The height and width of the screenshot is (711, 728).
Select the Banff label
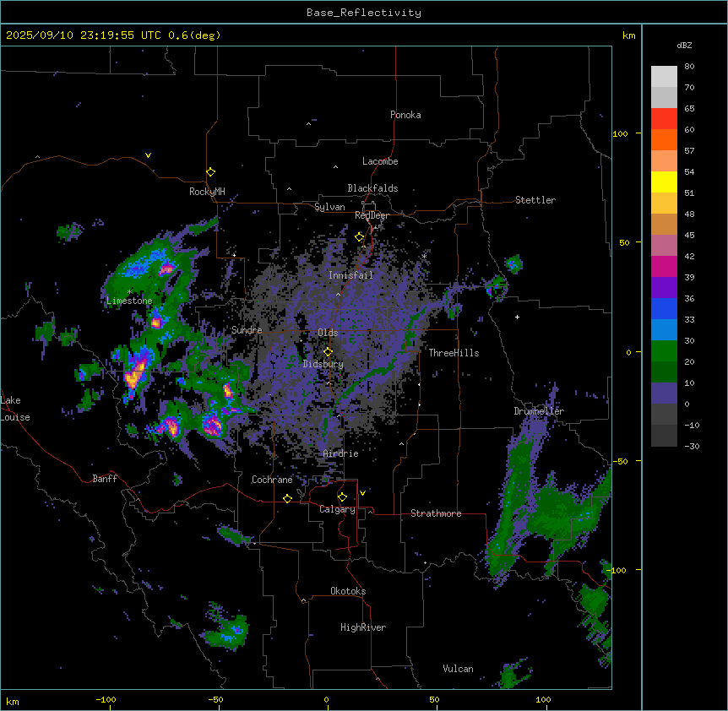pyautogui.click(x=105, y=479)
